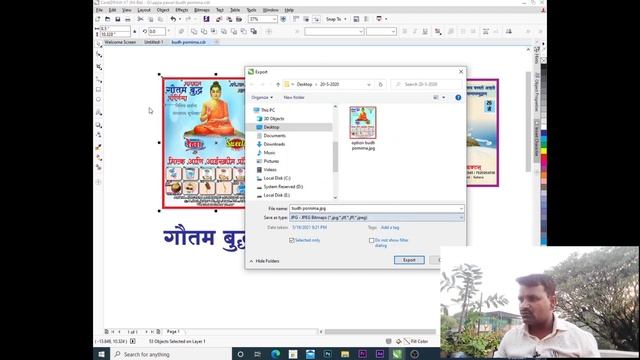Switch to the Welcome Screen tab
The image size is (640, 360).
[x=120, y=42]
